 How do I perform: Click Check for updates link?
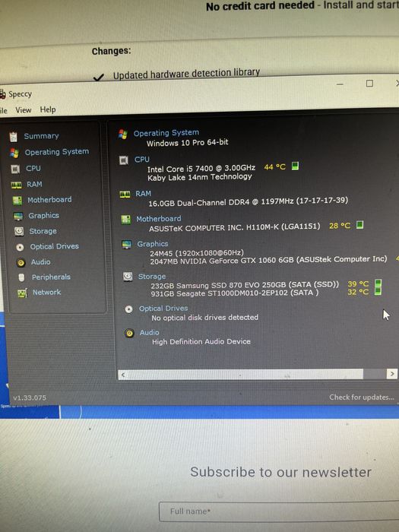tap(362, 397)
